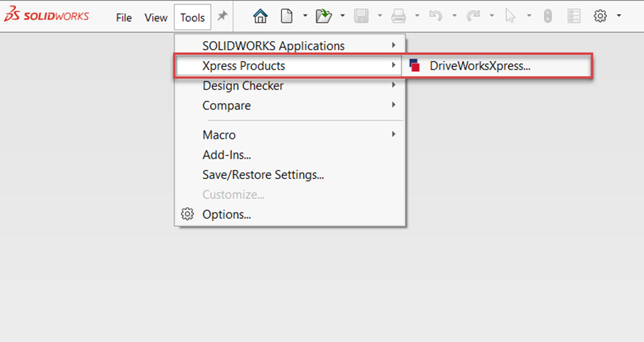Open the SOLIDWORKS Home page icon

[x=260, y=15]
